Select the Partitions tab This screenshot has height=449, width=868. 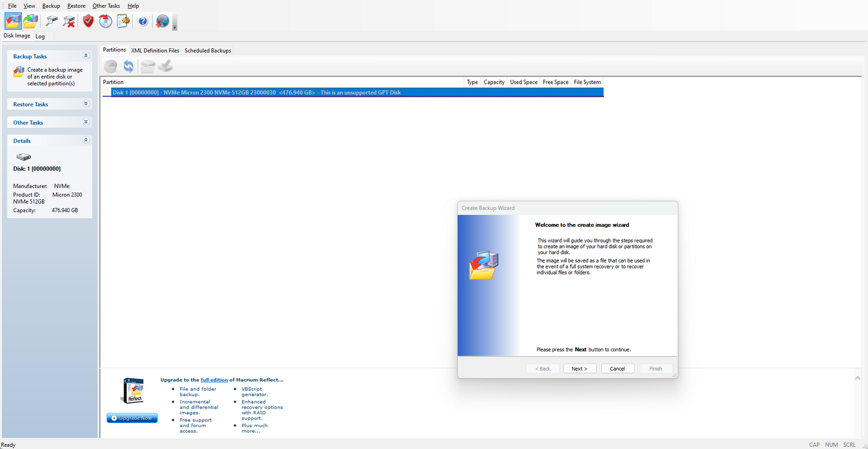click(x=114, y=50)
